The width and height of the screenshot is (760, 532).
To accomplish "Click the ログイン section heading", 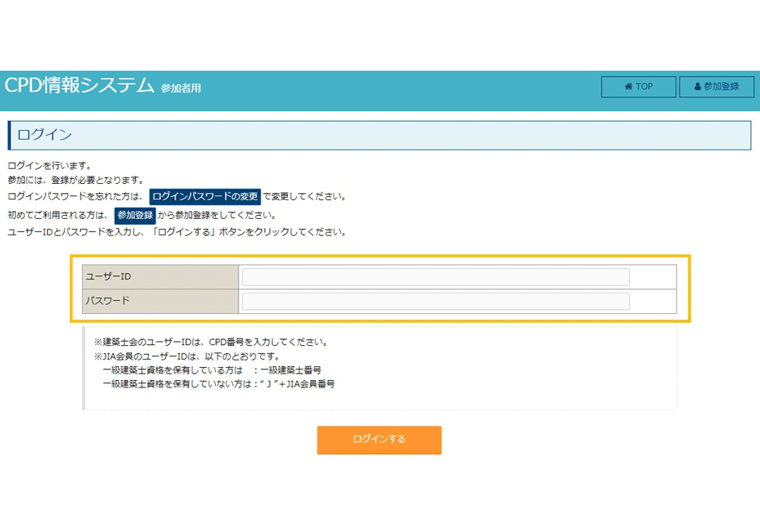I will [44, 135].
